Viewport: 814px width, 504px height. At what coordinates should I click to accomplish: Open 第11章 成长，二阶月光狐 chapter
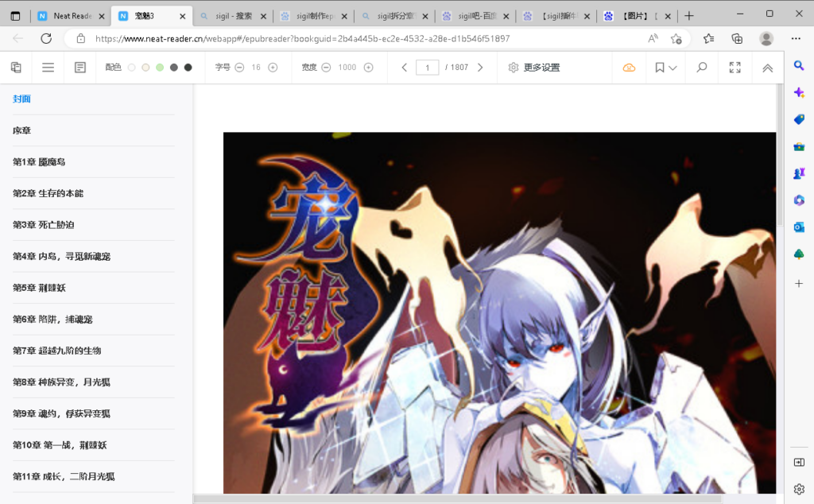pyautogui.click(x=64, y=476)
